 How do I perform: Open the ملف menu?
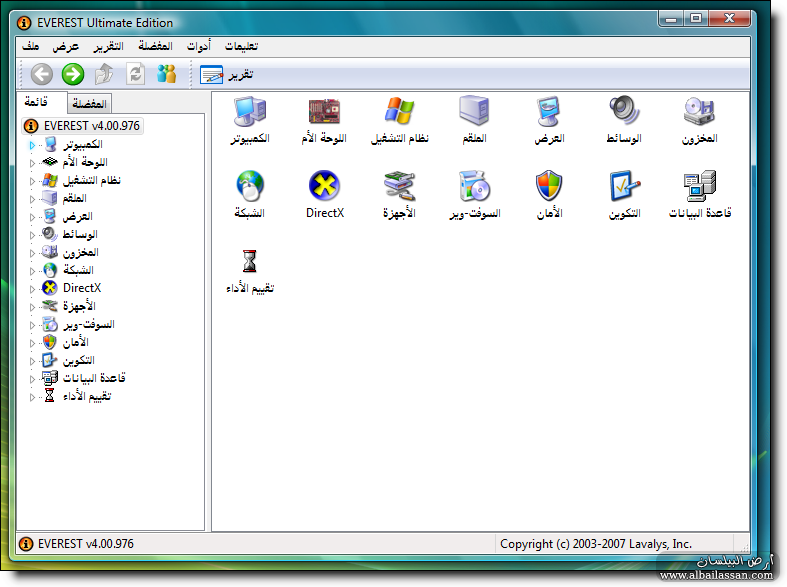point(30,46)
